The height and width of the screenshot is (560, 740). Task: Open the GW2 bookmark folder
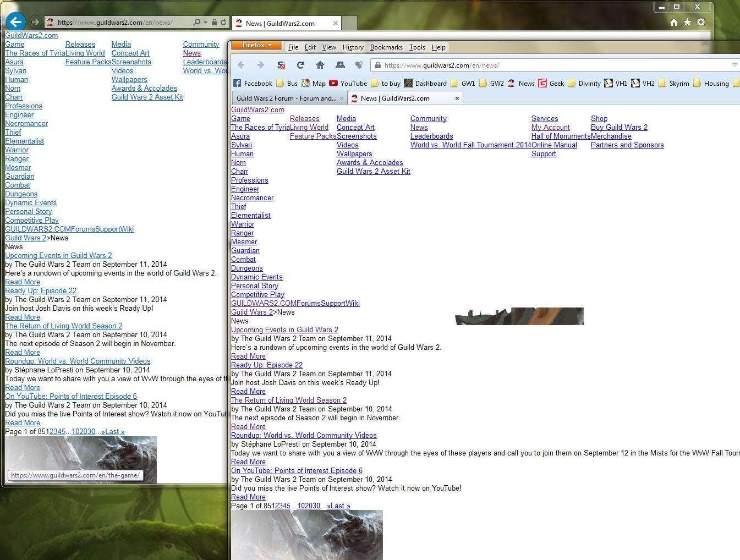click(491, 84)
